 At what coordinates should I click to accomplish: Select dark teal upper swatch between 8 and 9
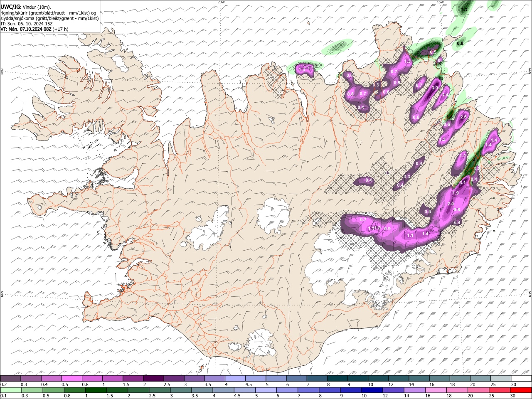[x=337, y=378]
